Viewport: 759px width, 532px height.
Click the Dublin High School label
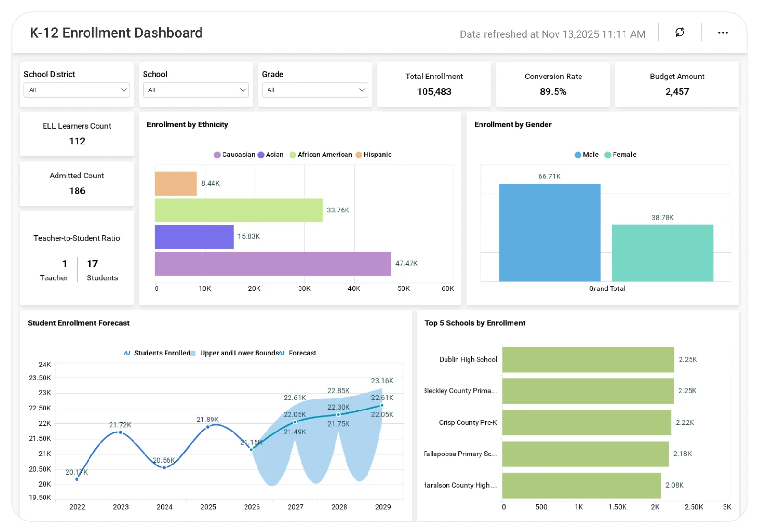click(469, 360)
